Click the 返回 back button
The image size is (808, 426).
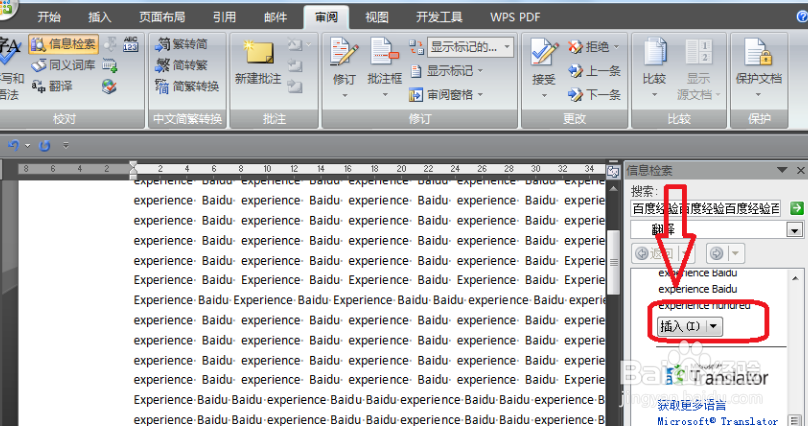[655, 253]
